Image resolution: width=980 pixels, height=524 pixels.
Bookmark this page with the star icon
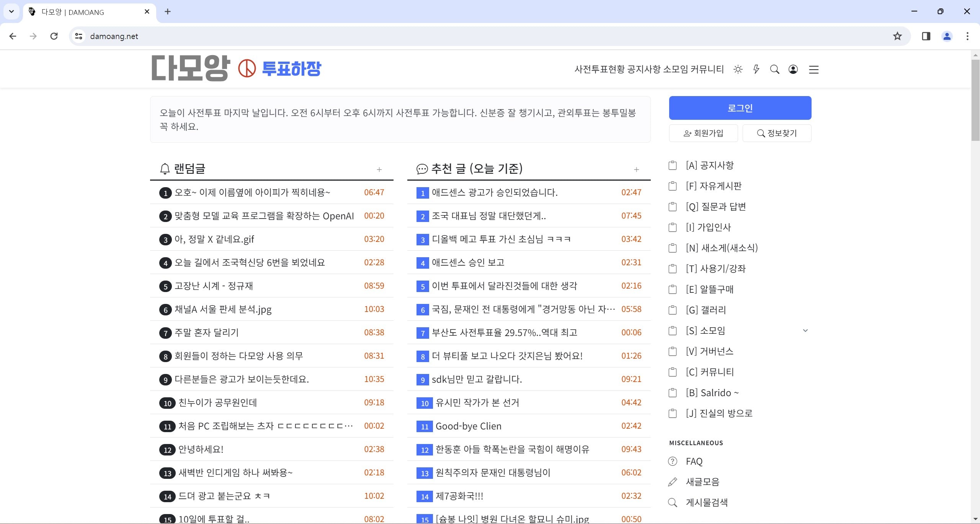coord(897,36)
